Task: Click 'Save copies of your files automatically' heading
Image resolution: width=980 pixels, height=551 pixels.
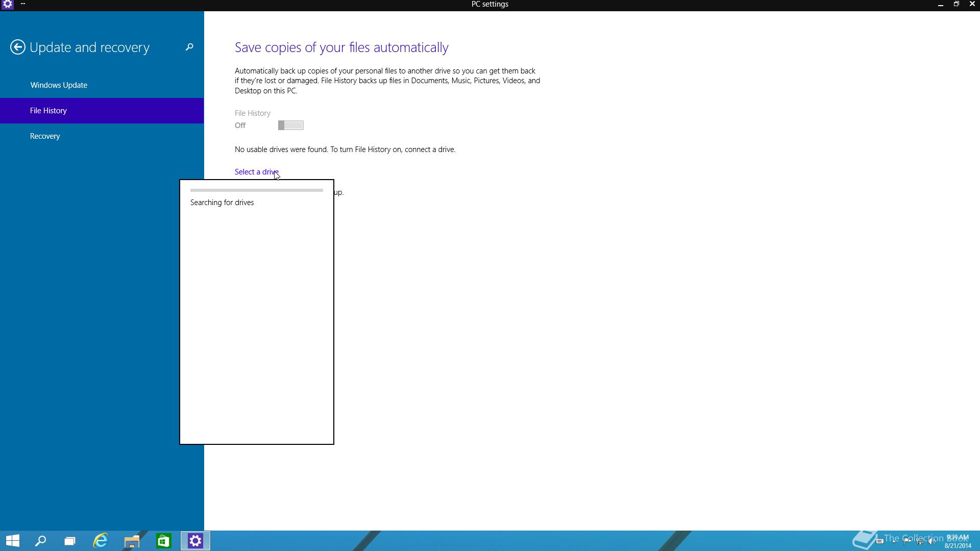Action: click(x=341, y=47)
